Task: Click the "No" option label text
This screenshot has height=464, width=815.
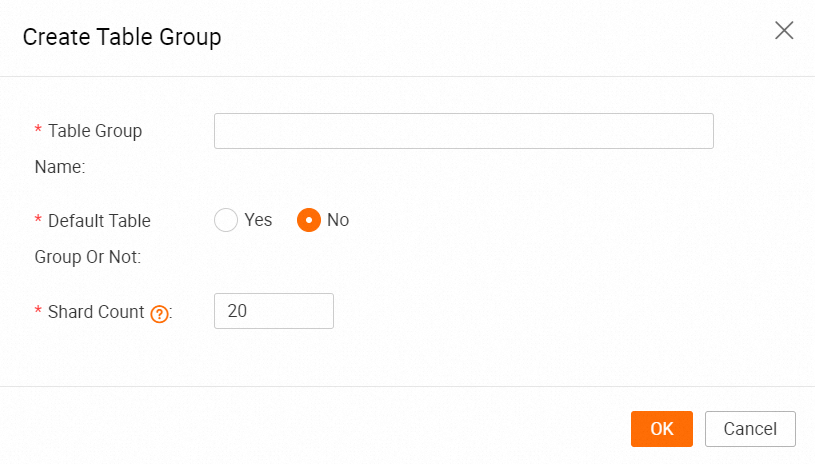Action: pos(338,220)
